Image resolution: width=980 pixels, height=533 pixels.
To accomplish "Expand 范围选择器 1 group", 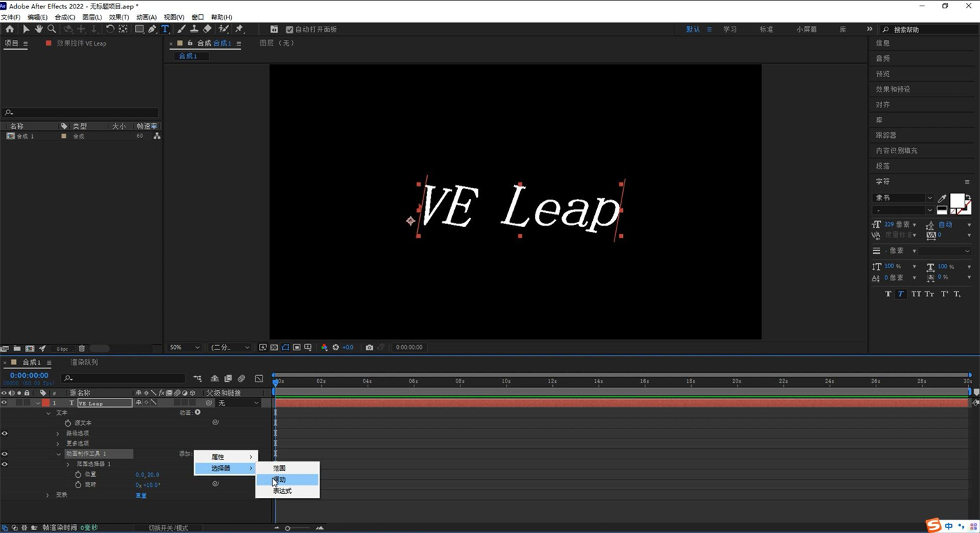I will [x=68, y=464].
